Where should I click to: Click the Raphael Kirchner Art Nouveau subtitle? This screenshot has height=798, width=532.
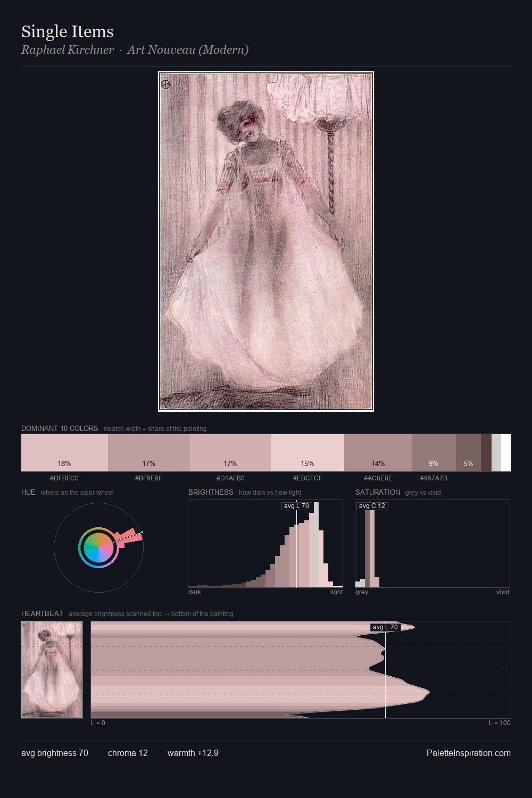(135, 50)
